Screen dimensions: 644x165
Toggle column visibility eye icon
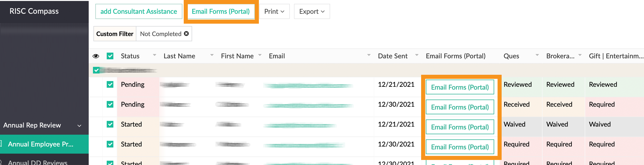click(96, 56)
